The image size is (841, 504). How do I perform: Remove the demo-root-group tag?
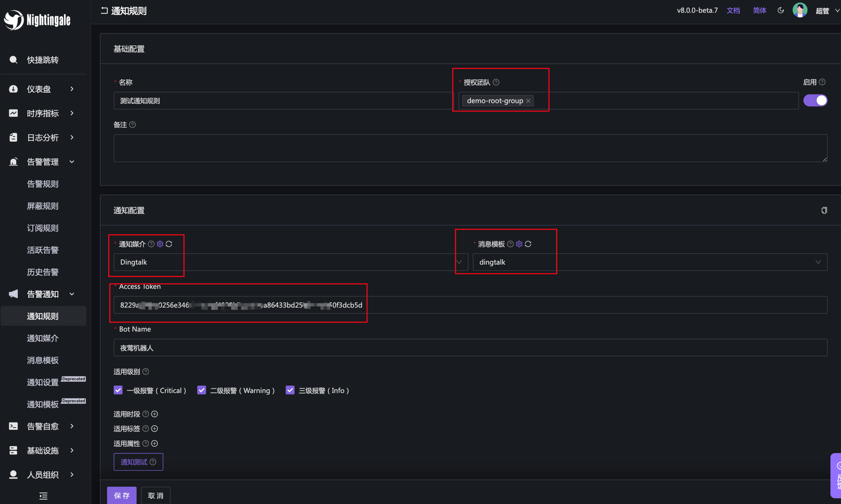[528, 101]
